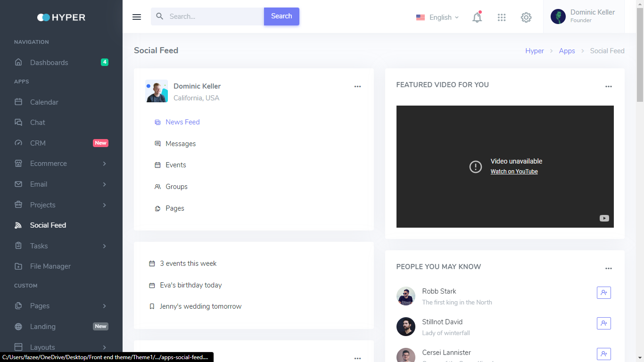
Task: Open the English language dropdown
Action: click(438, 17)
